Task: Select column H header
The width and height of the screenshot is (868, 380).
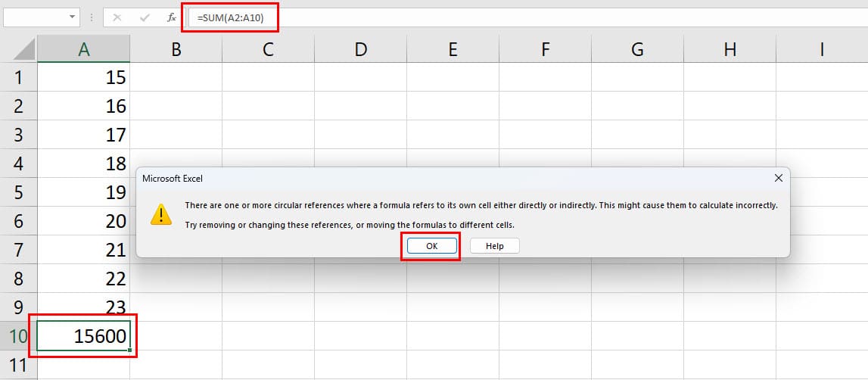Action: tap(730, 50)
